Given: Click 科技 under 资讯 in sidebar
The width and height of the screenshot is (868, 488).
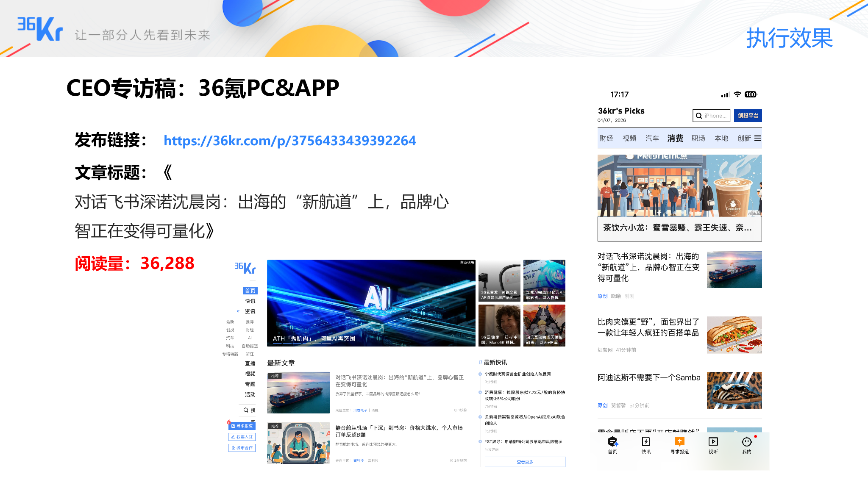Looking at the screenshot, I should click(x=230, y=346).
